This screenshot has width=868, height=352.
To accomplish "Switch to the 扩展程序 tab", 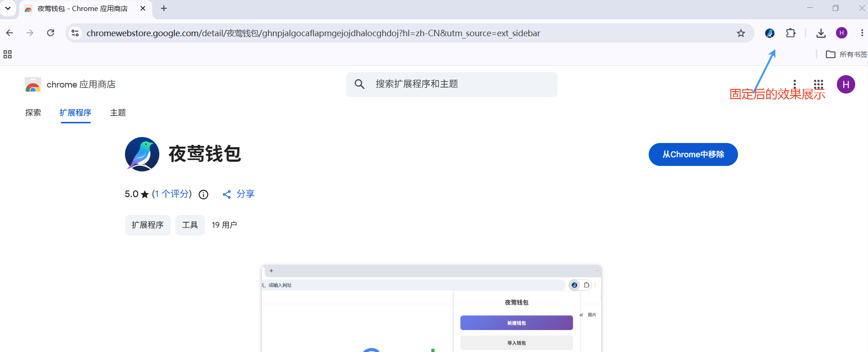I will [76, 113].
